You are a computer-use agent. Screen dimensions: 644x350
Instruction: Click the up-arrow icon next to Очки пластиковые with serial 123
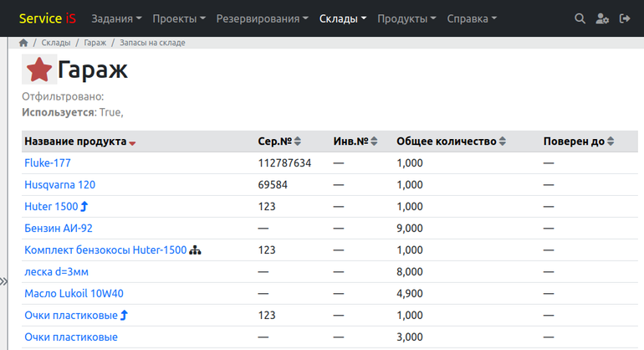[x=124, y=316]
